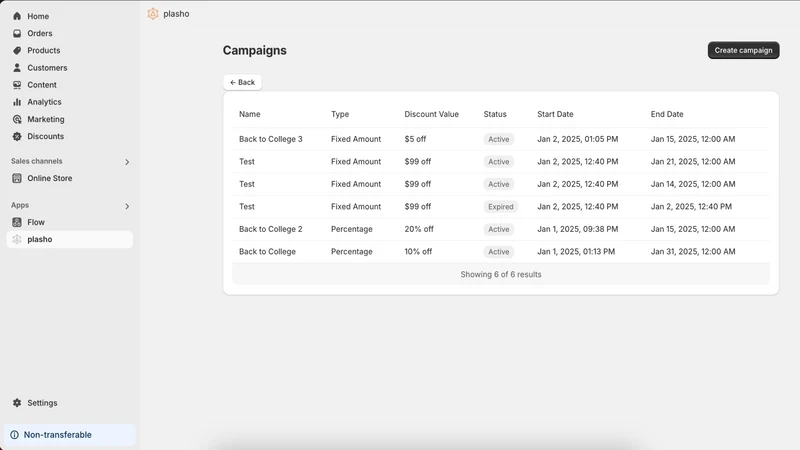Click the Orders inbox icon
This screenshot has width=800, height=450.
tap(17, 33)
